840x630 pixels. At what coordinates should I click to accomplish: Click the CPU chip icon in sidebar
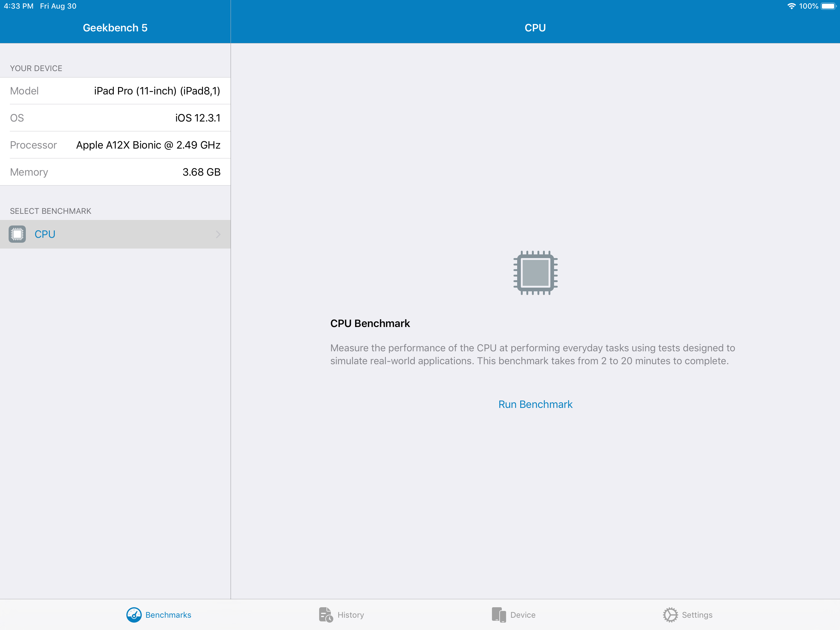pyautogui.click(x=17, y=234)
